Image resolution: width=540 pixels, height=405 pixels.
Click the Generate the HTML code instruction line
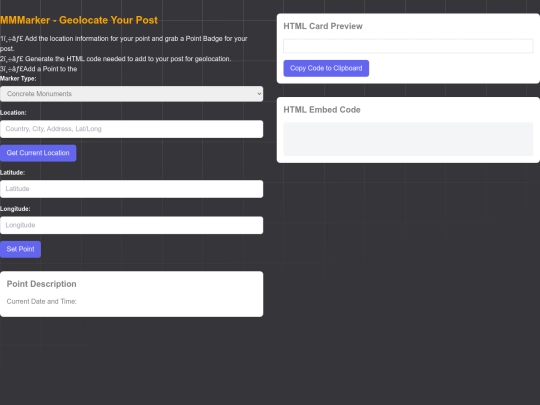[115, 59]
